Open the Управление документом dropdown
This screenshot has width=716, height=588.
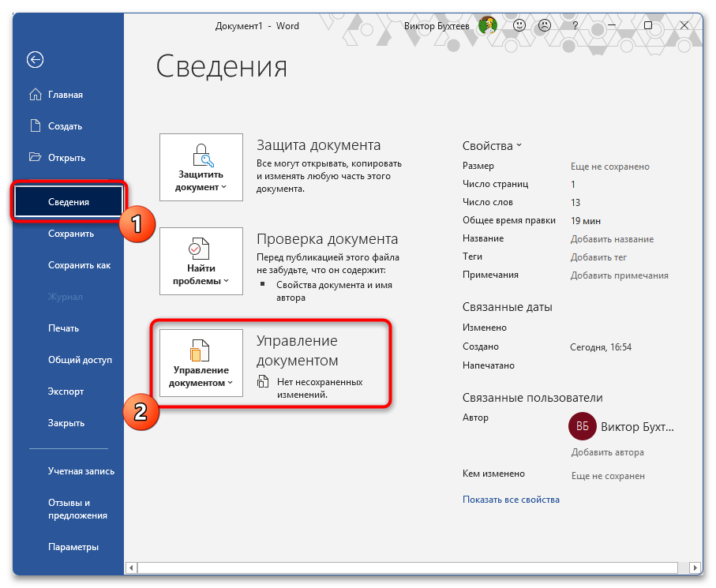click(x=201, y=363)
